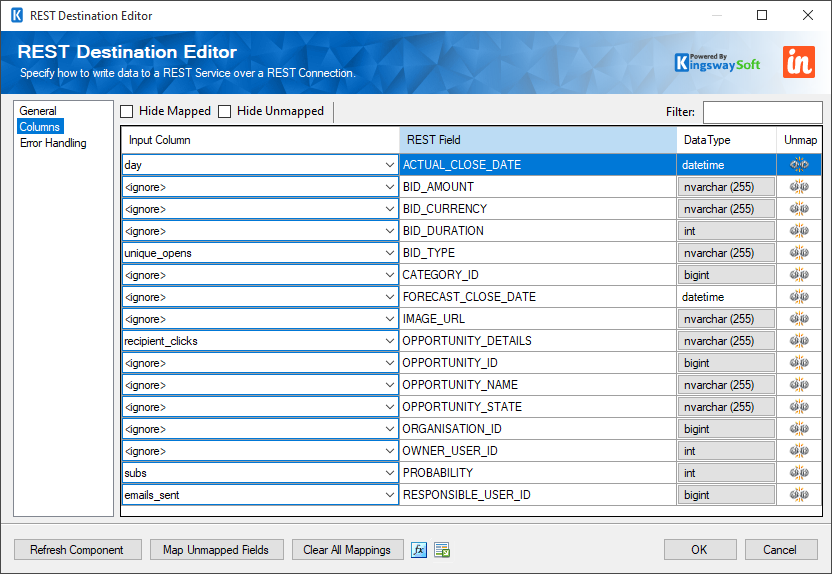Open the Error Handling page

point(53,143)
